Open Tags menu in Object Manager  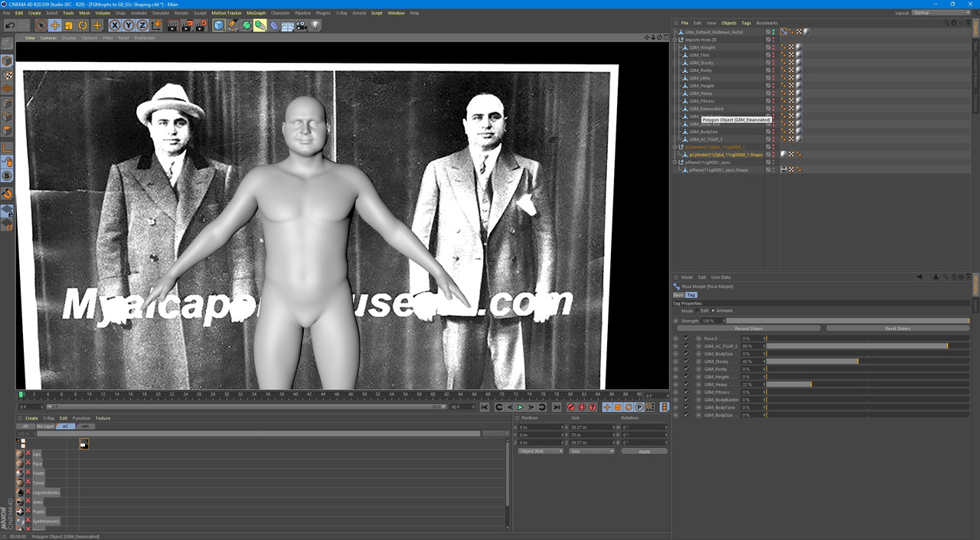click(x=746, y=23)
